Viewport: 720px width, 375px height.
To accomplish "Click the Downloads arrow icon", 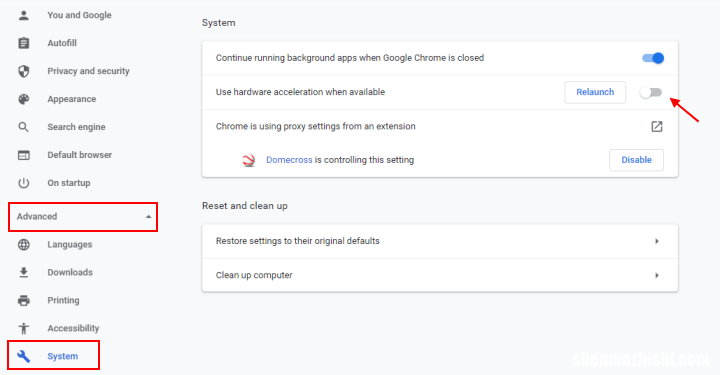I will click(23, 273).
